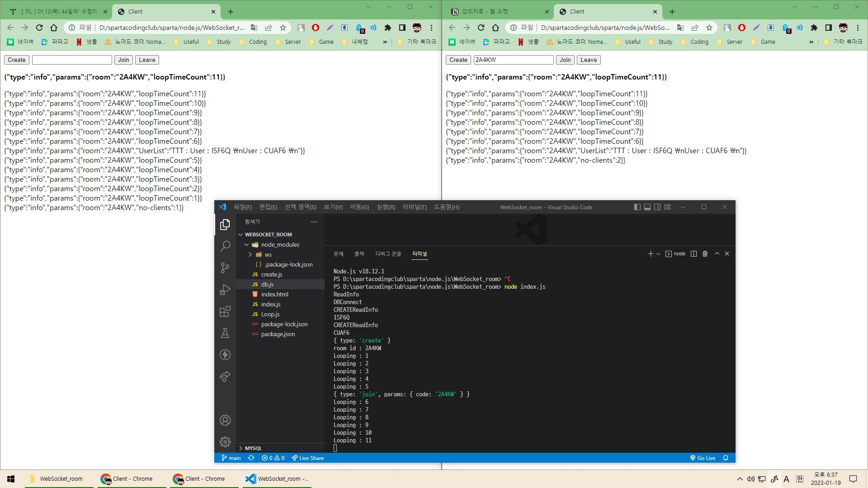Kill terminal with the trash icon

[x=705, y=254]
